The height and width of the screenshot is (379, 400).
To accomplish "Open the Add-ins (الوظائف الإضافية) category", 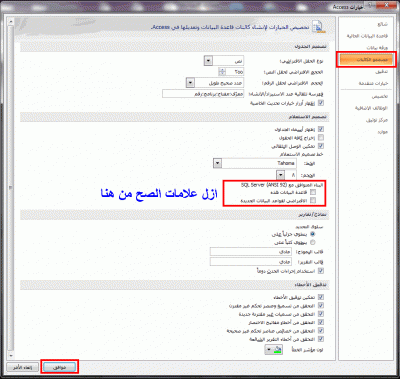I will coord(371,108).
